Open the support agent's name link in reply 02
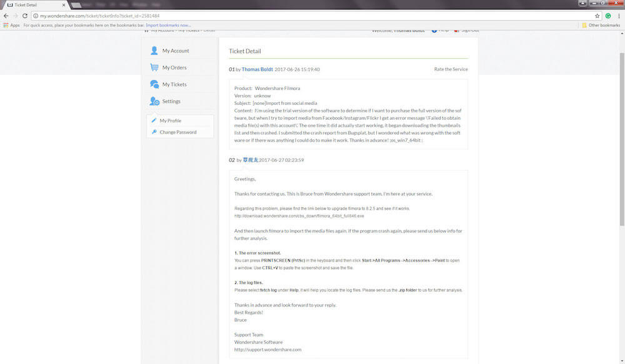This screenshot has width=625, height=364. pos(251,160)
